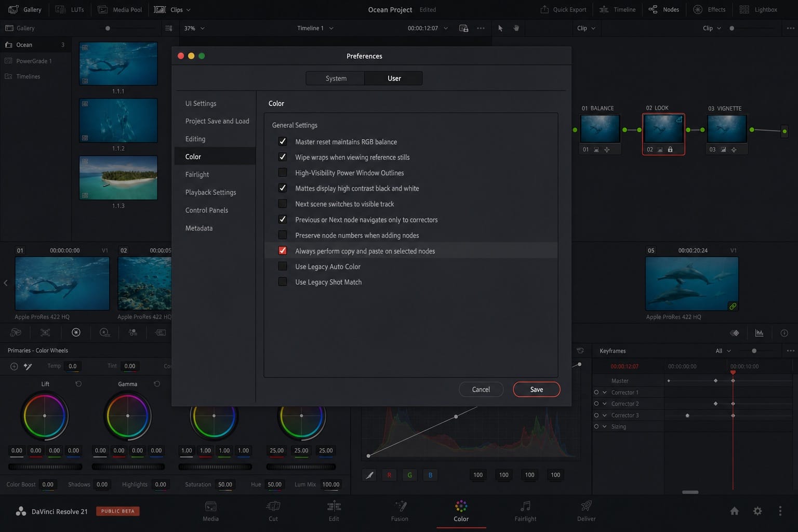
Task: Open UI Settings in preferences sidebar
Action: click(215, 103)
